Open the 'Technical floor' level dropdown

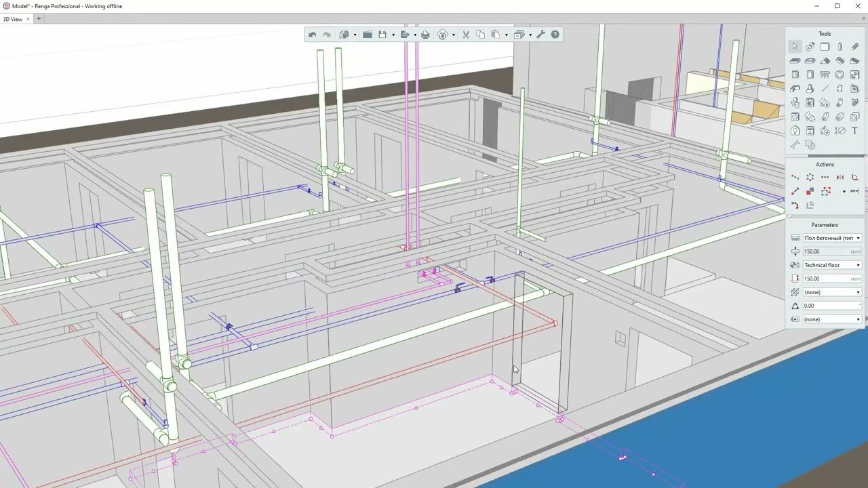[832, 265]
